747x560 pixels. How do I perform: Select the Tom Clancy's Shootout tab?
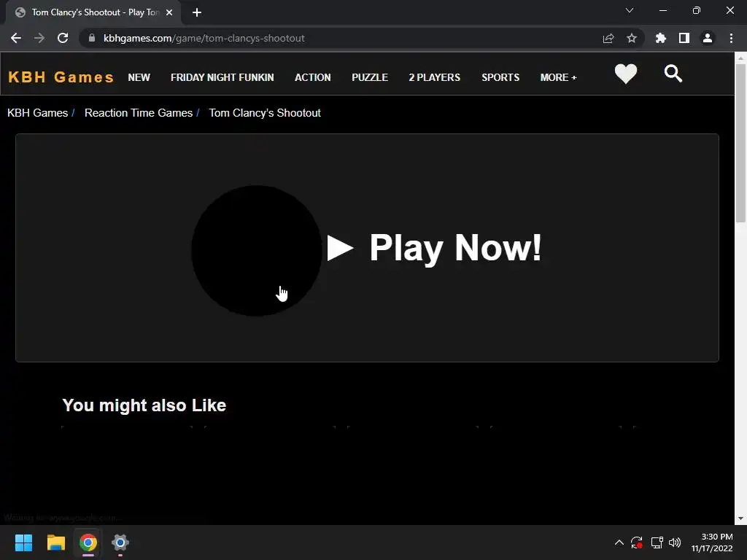click(93, 12)
